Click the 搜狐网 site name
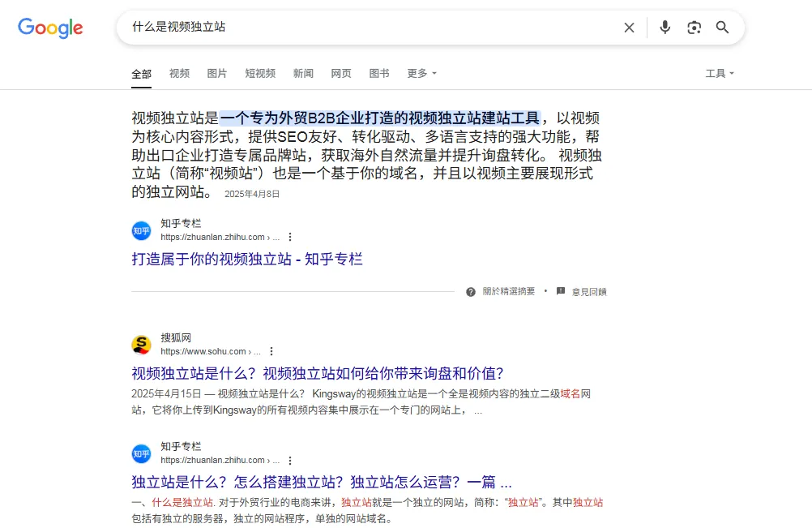812x528 pixels. (176, 338)
